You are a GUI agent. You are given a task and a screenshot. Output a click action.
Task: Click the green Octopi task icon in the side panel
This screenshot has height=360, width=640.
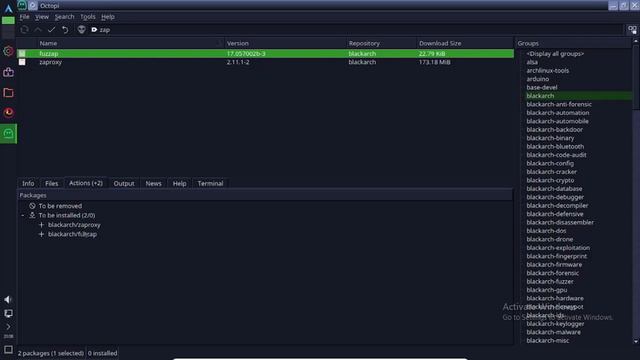pos(8,133)
